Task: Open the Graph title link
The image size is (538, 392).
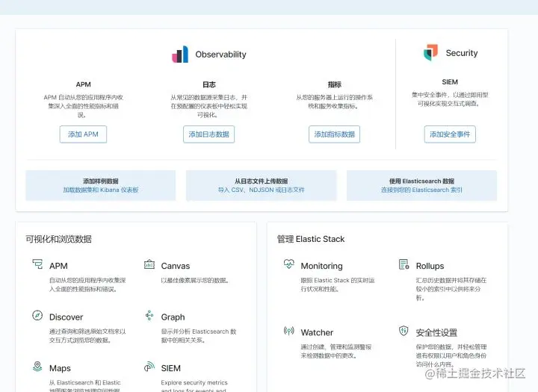Action: [x=173, y=317]
